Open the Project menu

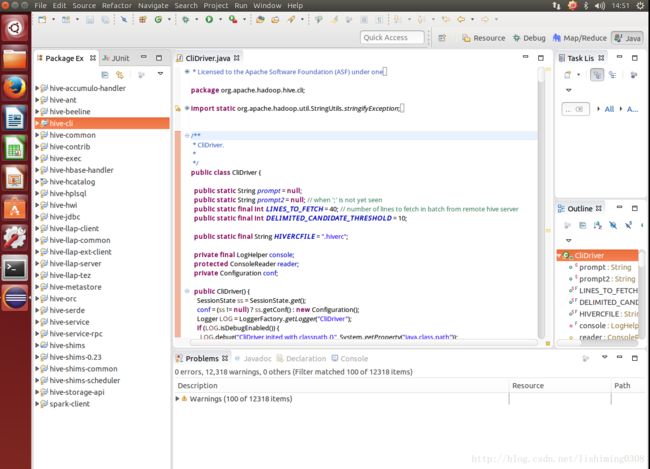tap(216, 5)
